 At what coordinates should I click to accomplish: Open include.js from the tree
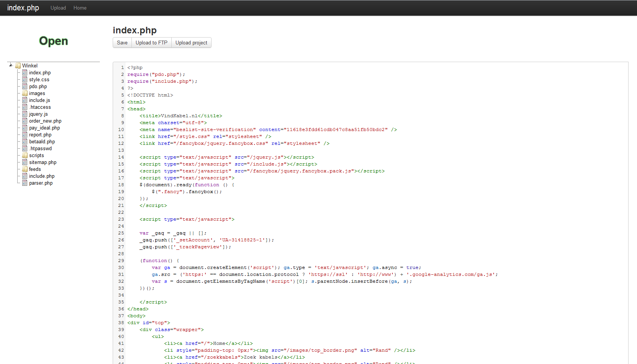(x=39, y=100)
